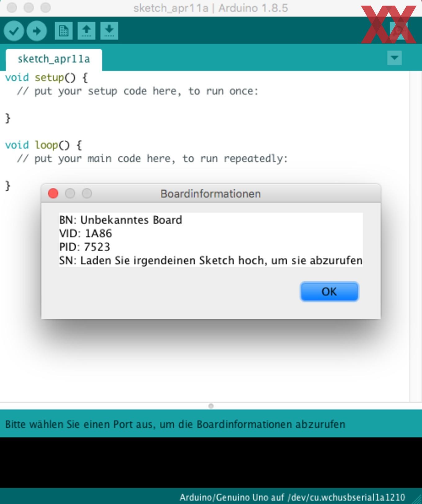Click the 'SN: Laden Sie irgendeinen Sketch' line
The width and height of the screenshot is (422, 504).
pyautogui.click(x=211, y=260)
